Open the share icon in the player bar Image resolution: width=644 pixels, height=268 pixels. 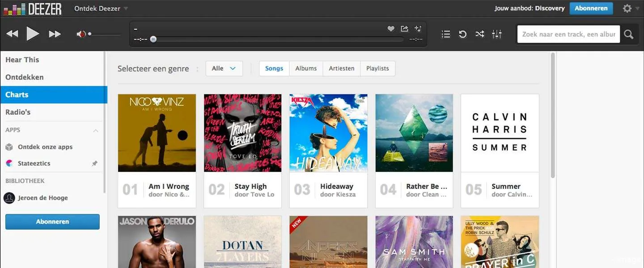tap(404, 28)
